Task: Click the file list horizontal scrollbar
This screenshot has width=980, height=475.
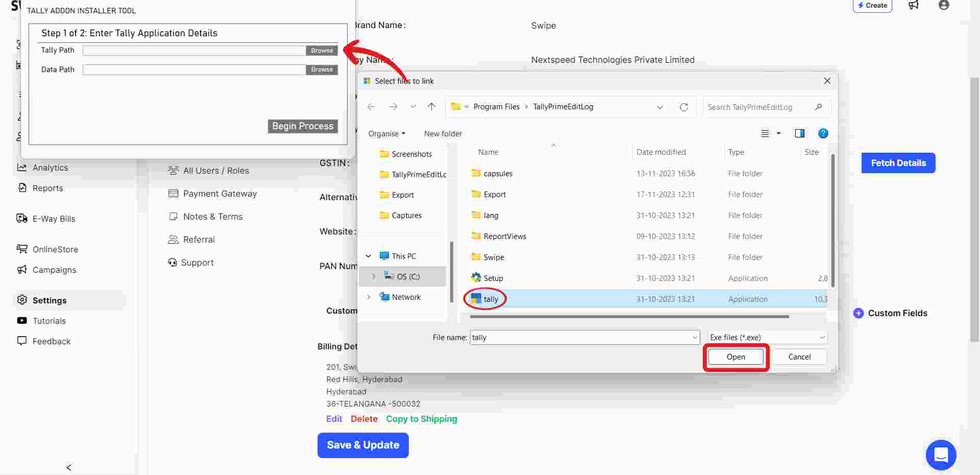Action: pos(629,317)
